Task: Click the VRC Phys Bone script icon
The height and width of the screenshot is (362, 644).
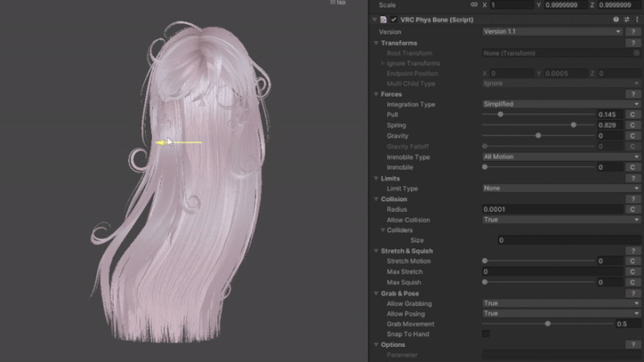Action: [x=384, y=19]
